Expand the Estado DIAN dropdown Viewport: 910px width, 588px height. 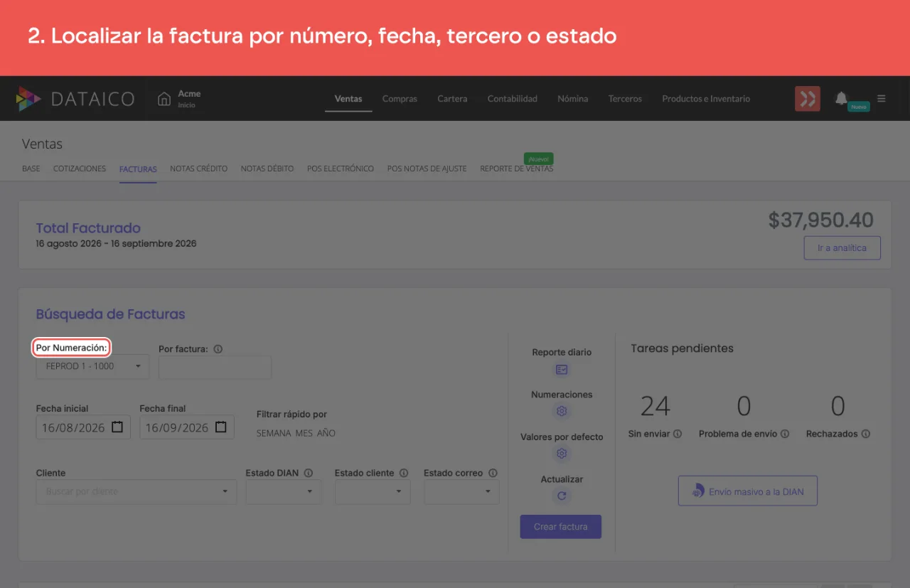coord(284,491)
